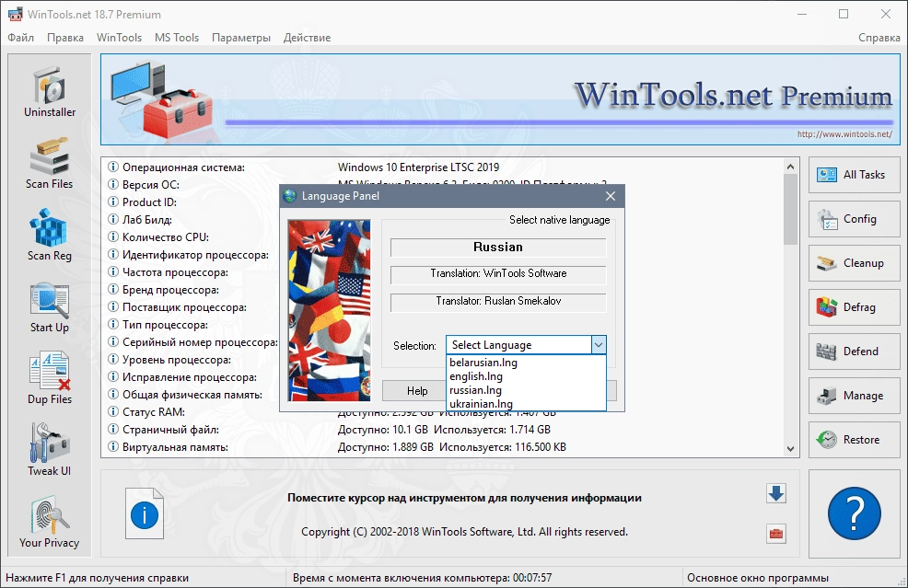The image size is (908, 588).
Task: Click the Russian language name field
Action: pyautogui.click(x=498, y=248)
